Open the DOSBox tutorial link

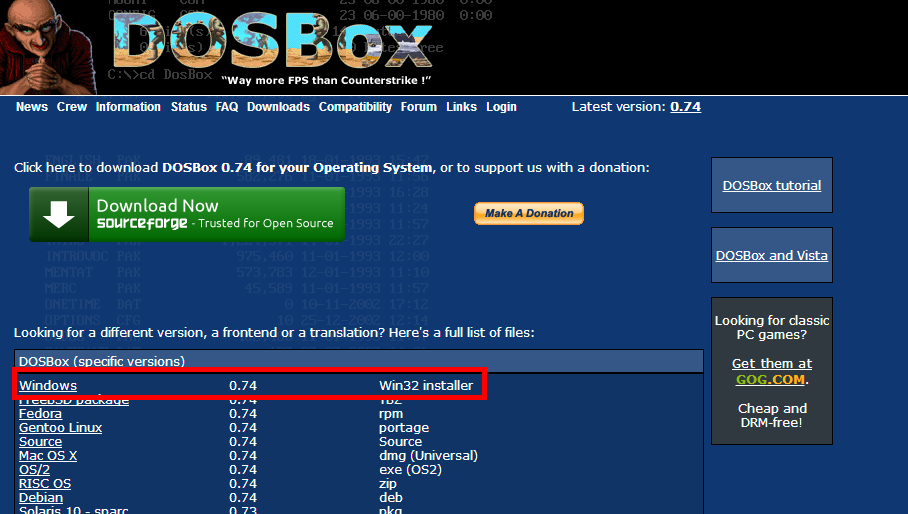click(x=772, y=185)
